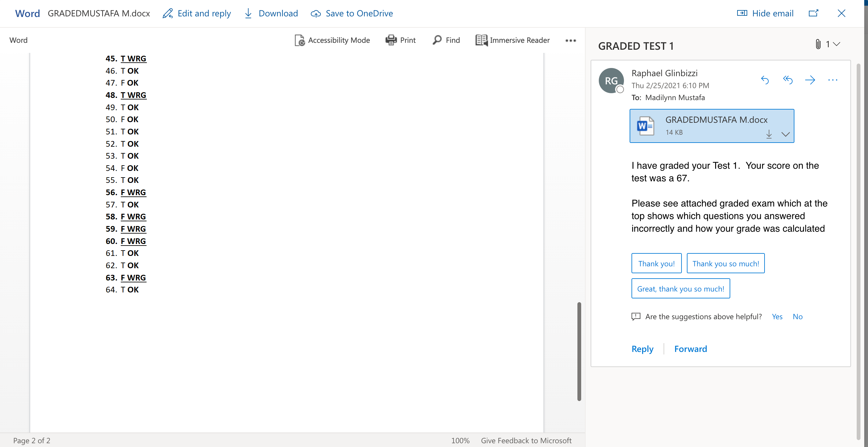Click the Word logo text

click(x=27, y=14)
